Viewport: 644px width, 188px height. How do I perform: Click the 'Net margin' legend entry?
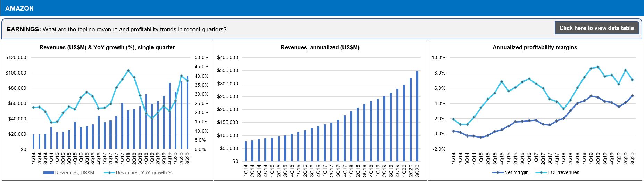510,172
